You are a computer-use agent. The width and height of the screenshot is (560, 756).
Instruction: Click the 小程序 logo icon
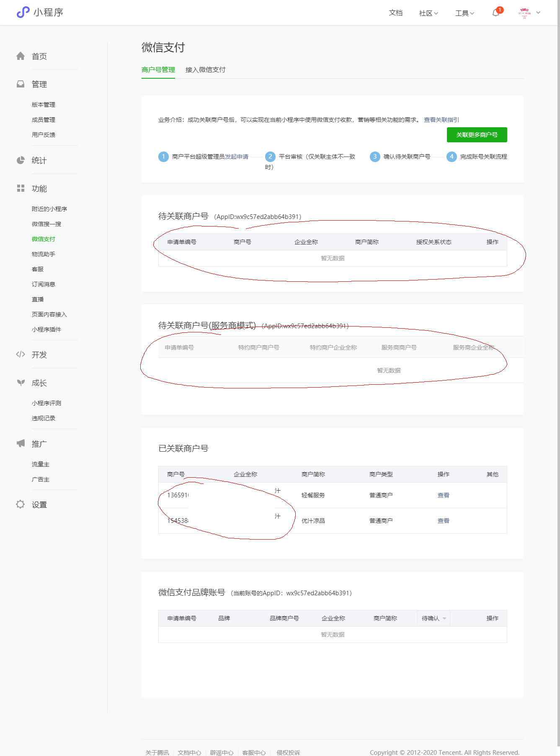(23, 13)
